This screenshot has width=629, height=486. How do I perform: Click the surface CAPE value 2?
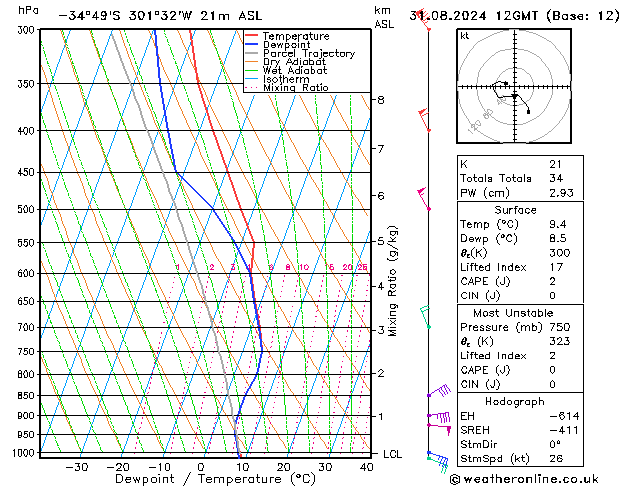(552, 281)
